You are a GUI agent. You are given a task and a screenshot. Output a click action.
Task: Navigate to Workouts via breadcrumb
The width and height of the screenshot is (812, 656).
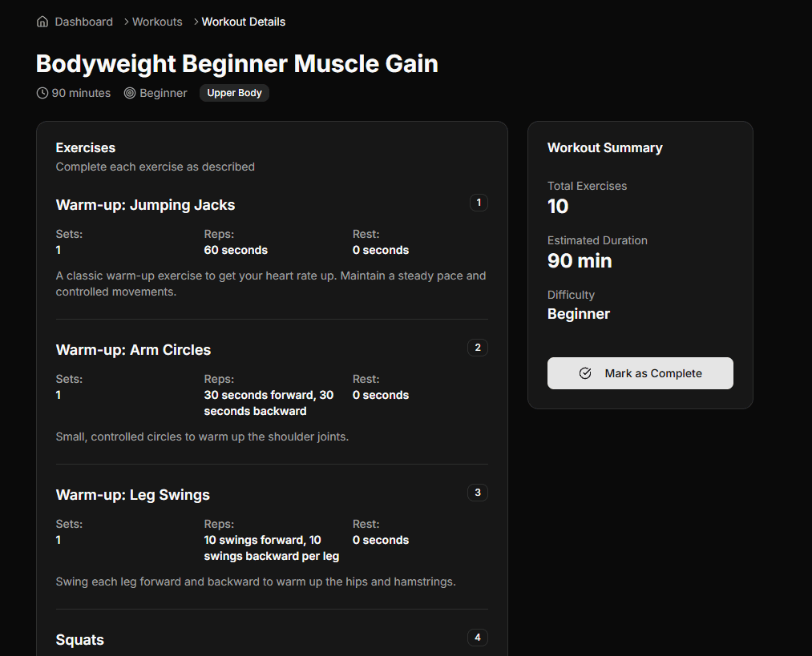pyautogui.click(x=156, y=22)
